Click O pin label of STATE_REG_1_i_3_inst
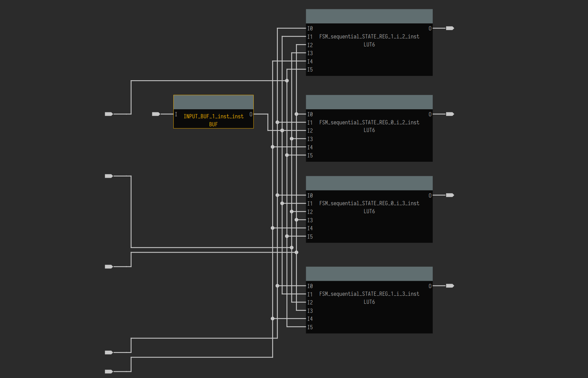 click(430, 286)
